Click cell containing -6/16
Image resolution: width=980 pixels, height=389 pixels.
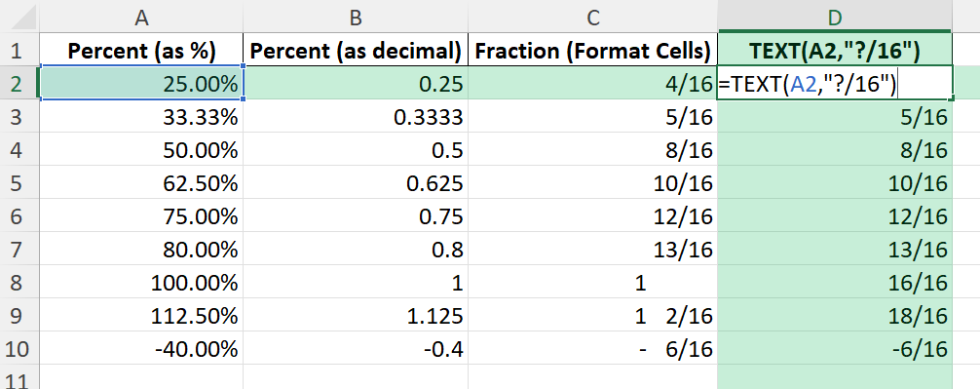tap(835, 348)
